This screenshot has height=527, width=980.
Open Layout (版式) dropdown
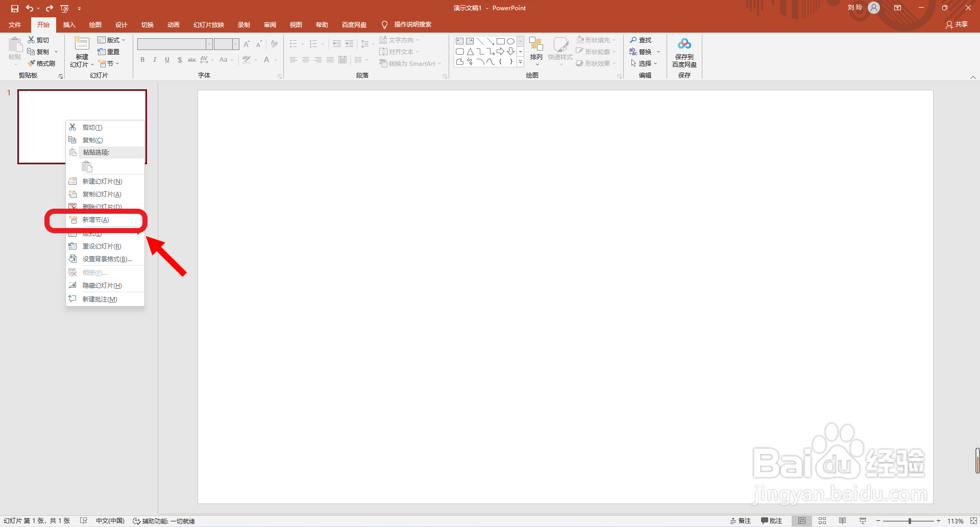point(111,40)
